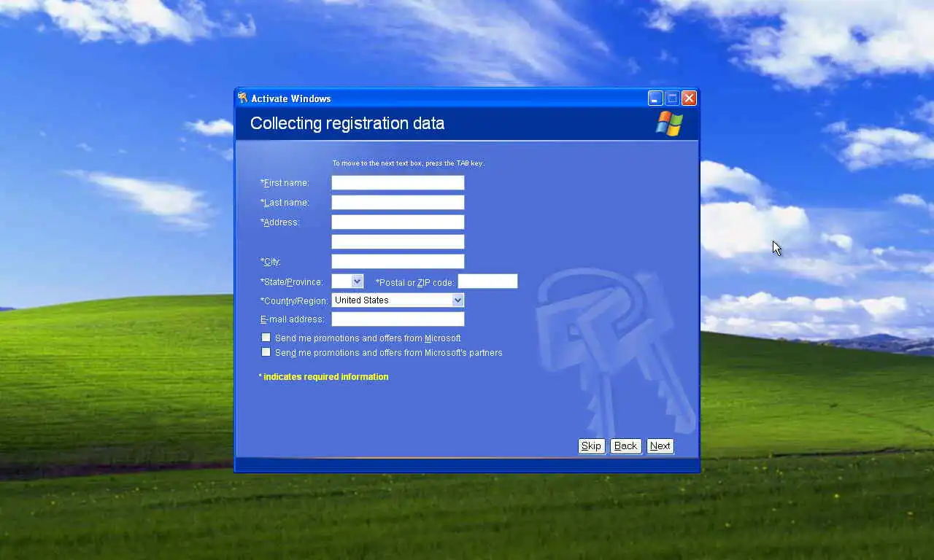Click the "Send me promotions and offers from Microsoft" label
Screen dimensions: 934x560
coord(368,338)
